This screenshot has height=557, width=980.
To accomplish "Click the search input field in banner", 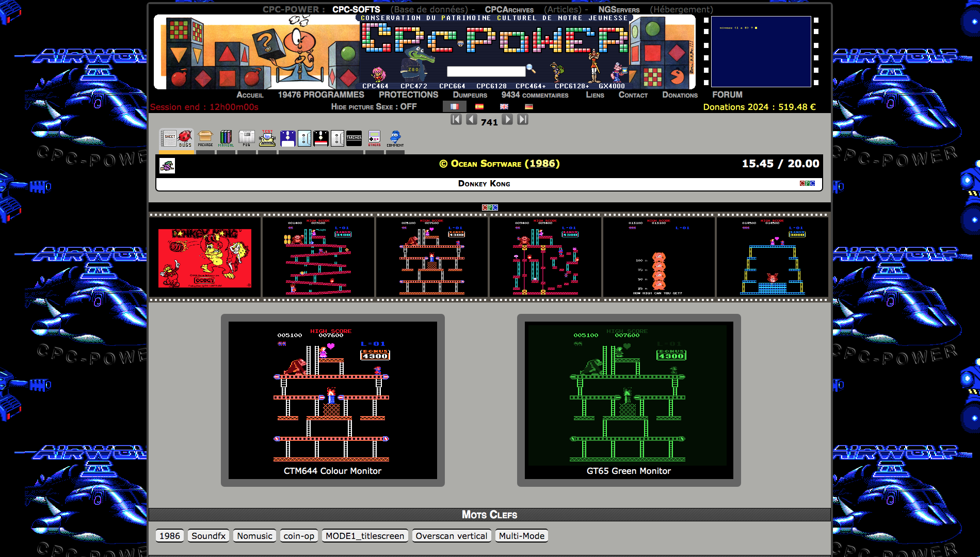I will (486, 71).
